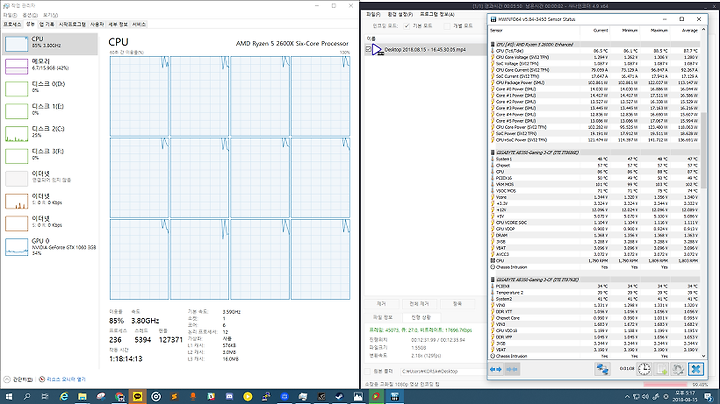Click the pink encoding progress bar

click(665, 384)
